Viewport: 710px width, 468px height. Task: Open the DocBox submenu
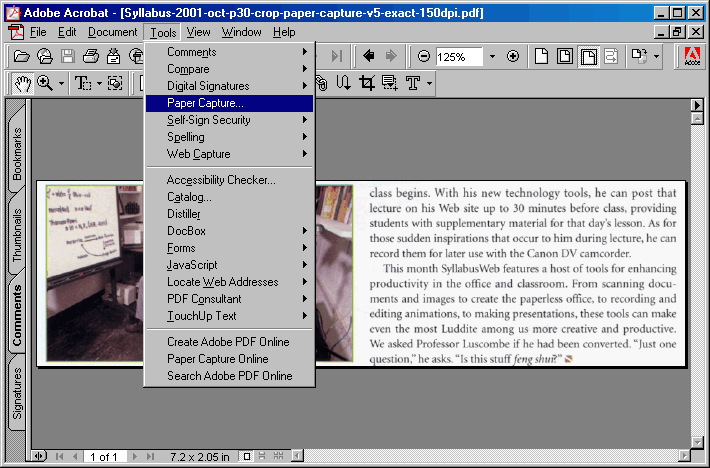[229, 231]
